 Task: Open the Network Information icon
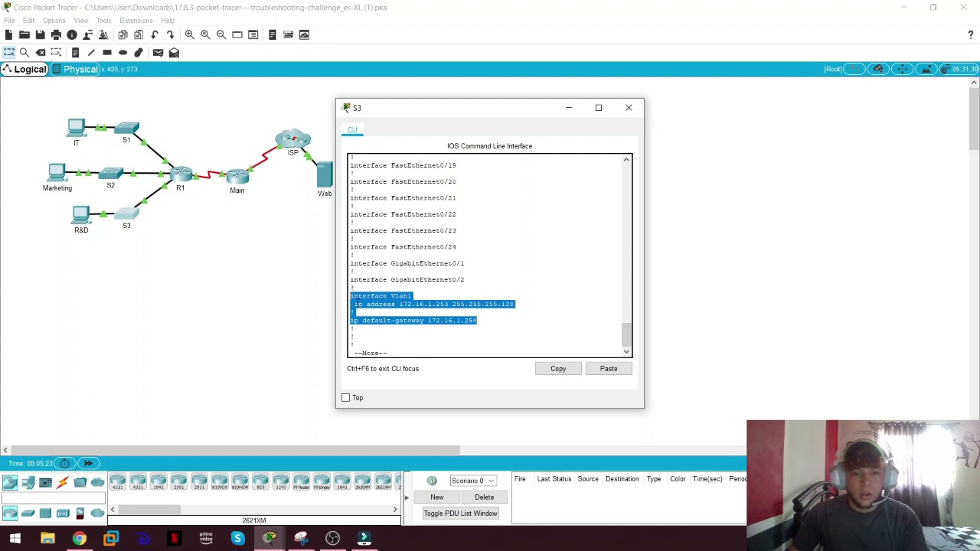pyautogui.click(x=72, y=34)
